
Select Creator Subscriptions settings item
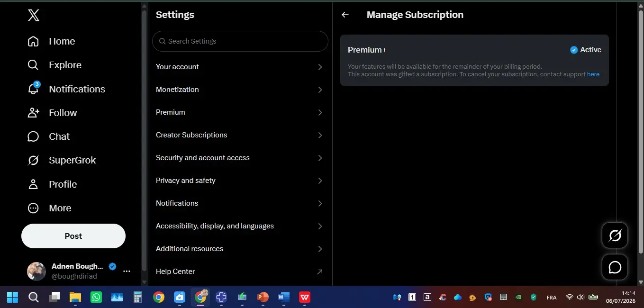240,135
